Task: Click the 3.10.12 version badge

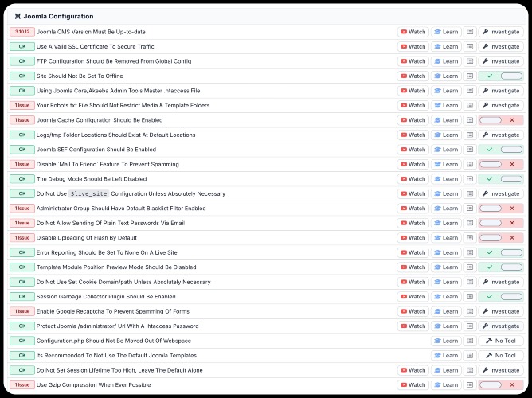Action: point(22,32)
